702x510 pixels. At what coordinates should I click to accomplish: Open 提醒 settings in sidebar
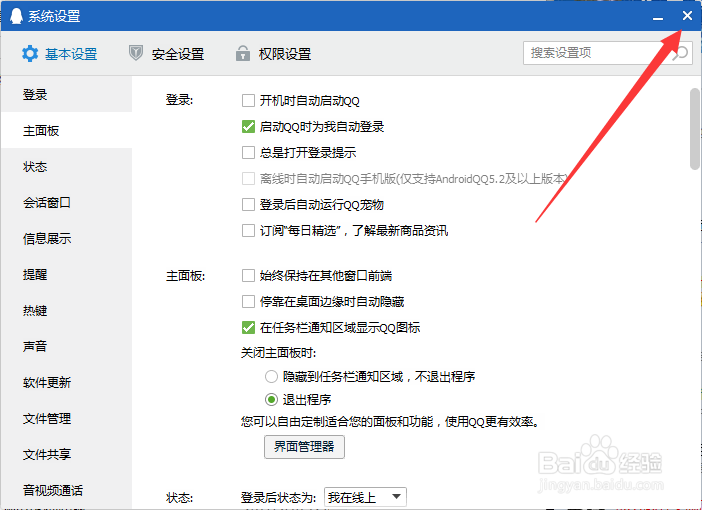click(x=67, y=274)
